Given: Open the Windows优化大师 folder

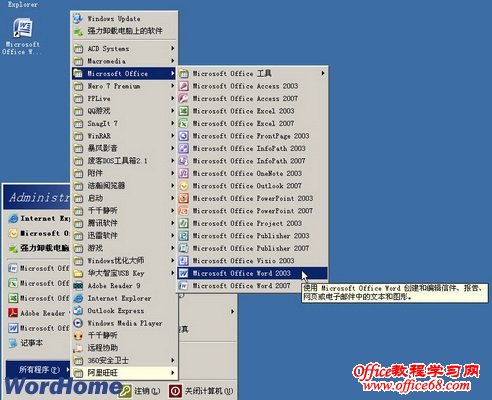Looking at the screenshot, I should pos(124,261).
